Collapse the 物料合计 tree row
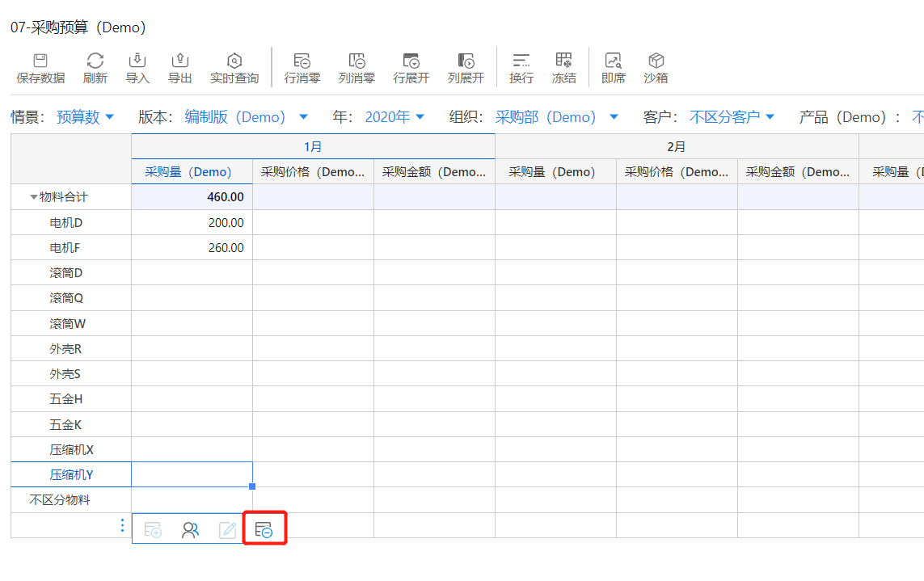Image resolution: width=924 pixels, height=581 pixels. 34,196
